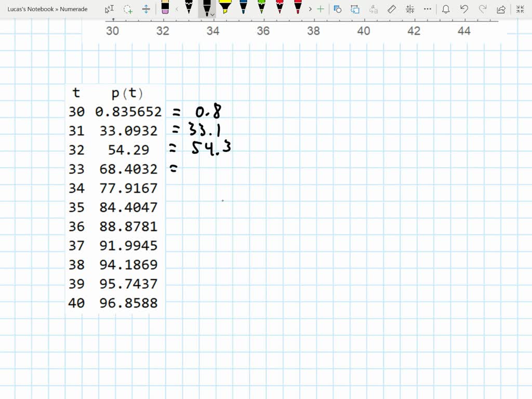Open the More options ellipsis menu
Screen dimensions: 532x399
click(428, 9)
